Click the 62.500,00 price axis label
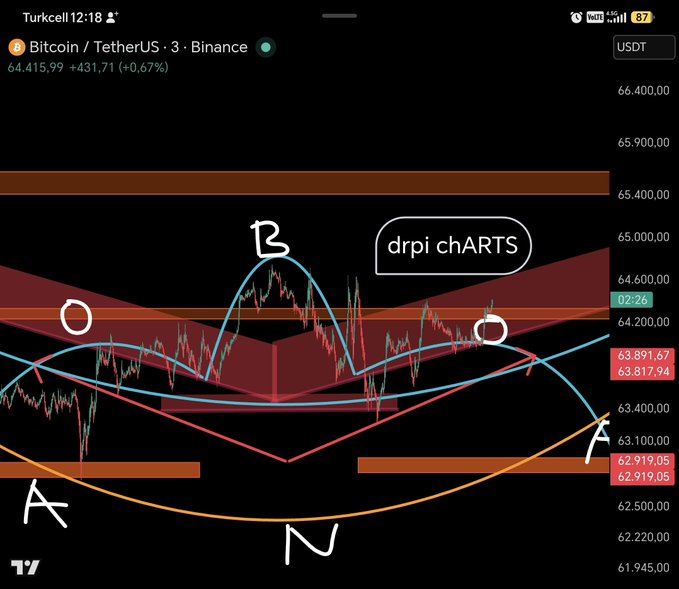The height and width of the screenshot is (589, 679). click(643, 506)
